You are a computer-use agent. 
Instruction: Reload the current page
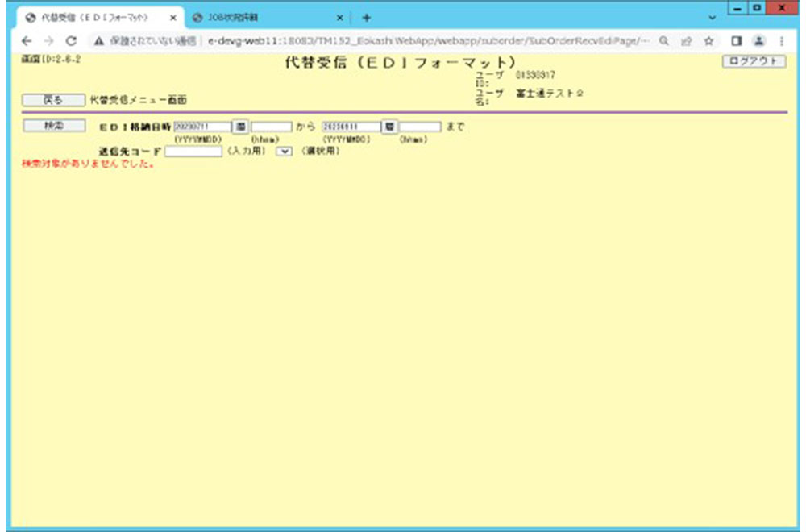(x=72, y=40)
